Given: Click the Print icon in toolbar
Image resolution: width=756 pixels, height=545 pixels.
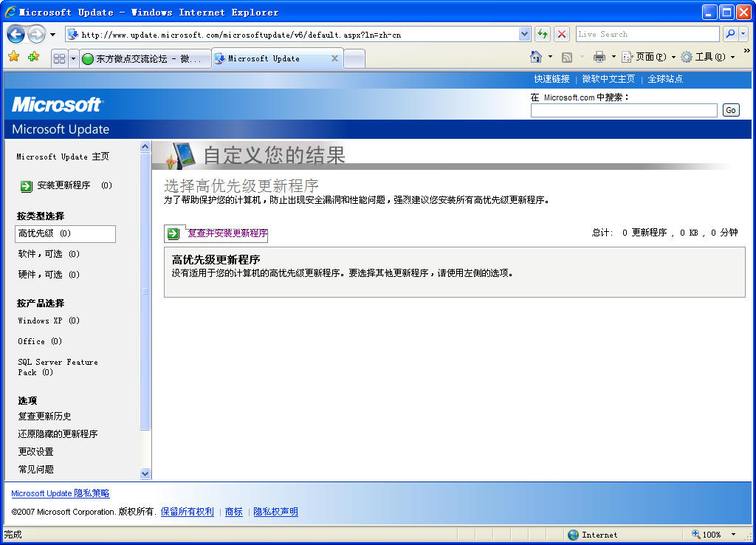Looking at the screenshot, I should pos(599,57).
